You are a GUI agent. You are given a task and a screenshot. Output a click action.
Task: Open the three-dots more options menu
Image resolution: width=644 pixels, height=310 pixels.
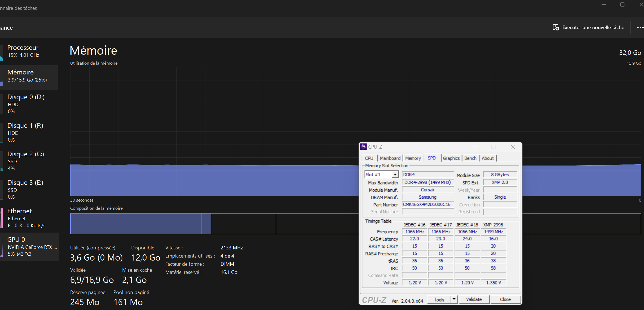pyautogui.click(x=640, y=27)
